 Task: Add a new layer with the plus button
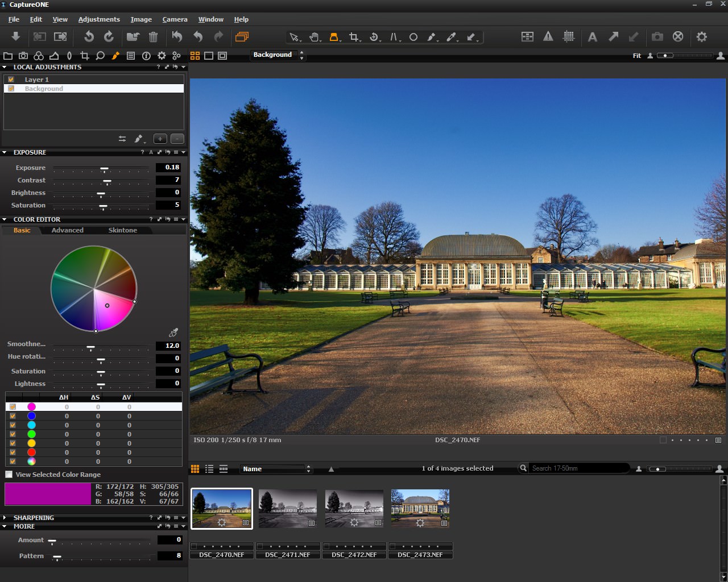(x=160, y=139)
